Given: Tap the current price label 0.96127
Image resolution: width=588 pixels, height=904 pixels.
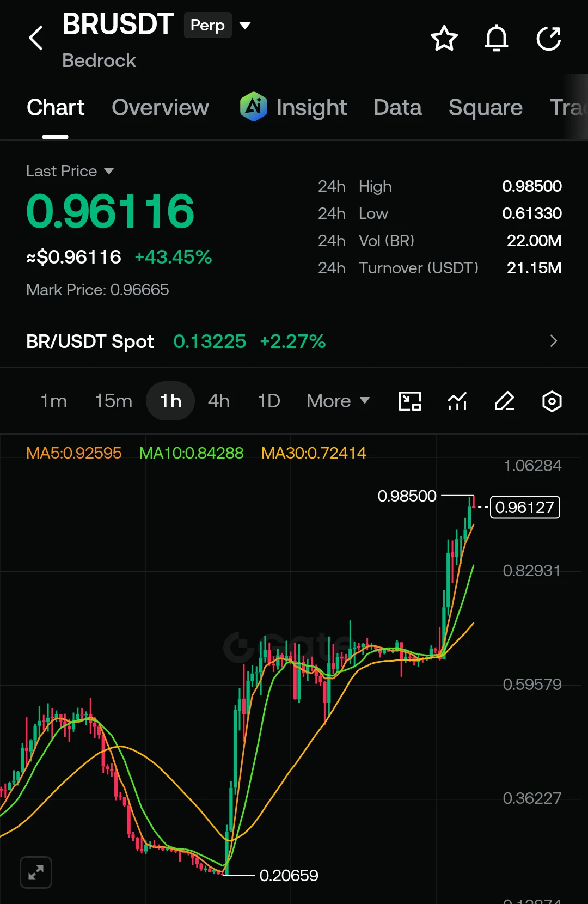Looking at the screenshot, I should pyautogui.click(x=525, y=508).
